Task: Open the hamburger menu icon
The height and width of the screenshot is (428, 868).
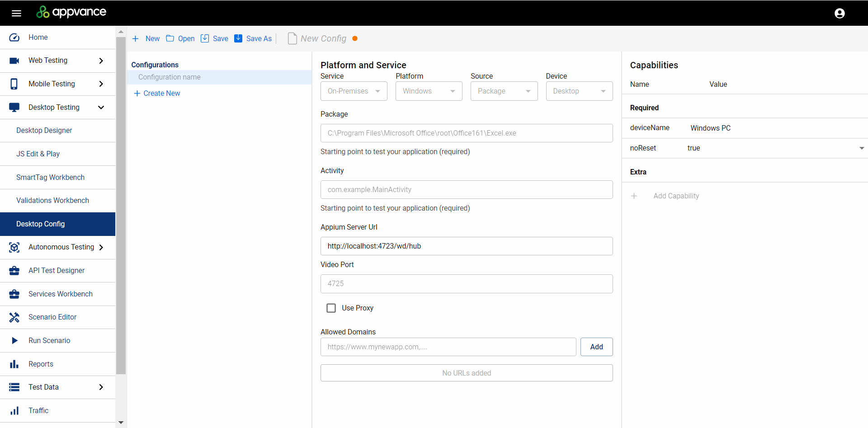Action: pos(16,13)
